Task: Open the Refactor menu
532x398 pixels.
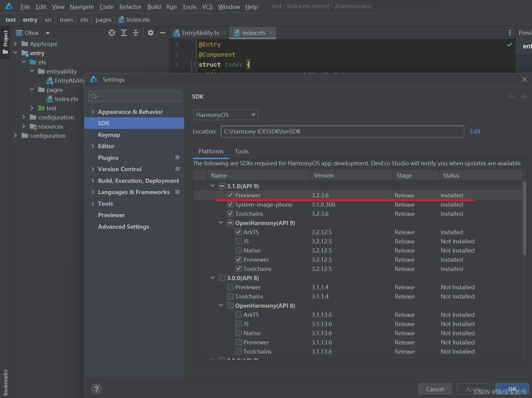Action: click(x=130, y=7)
